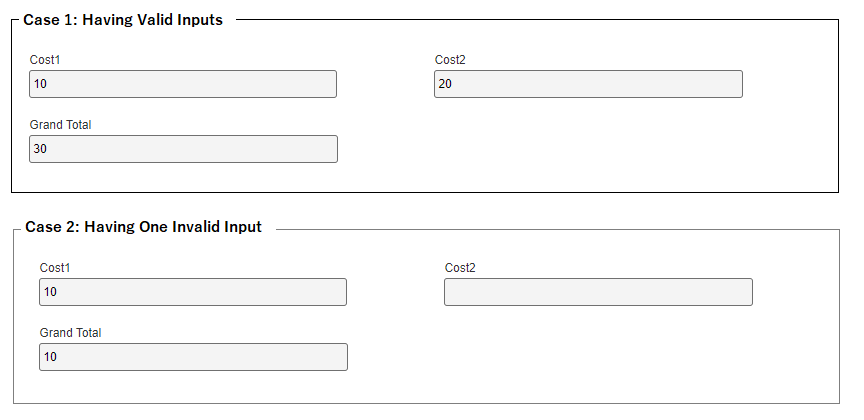Screen dimensions: 864x420
Task: Focus the empty Cost2 field in Case 2
Action: coord(598,292)
